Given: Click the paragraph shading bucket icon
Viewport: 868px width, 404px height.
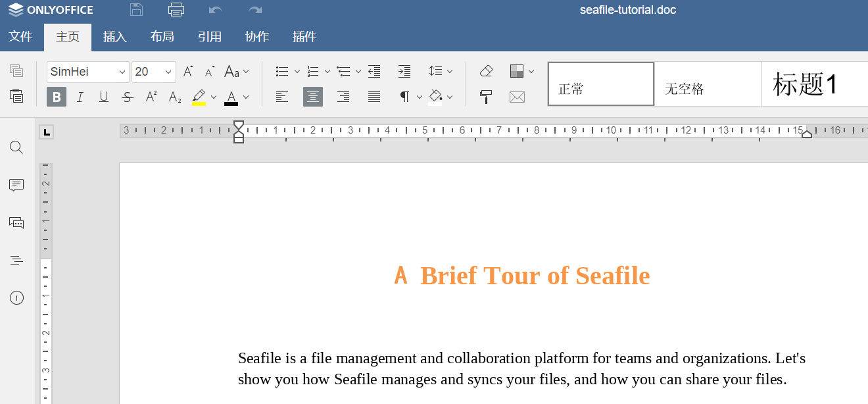Looking at the screenshot, I should (435, 97).
